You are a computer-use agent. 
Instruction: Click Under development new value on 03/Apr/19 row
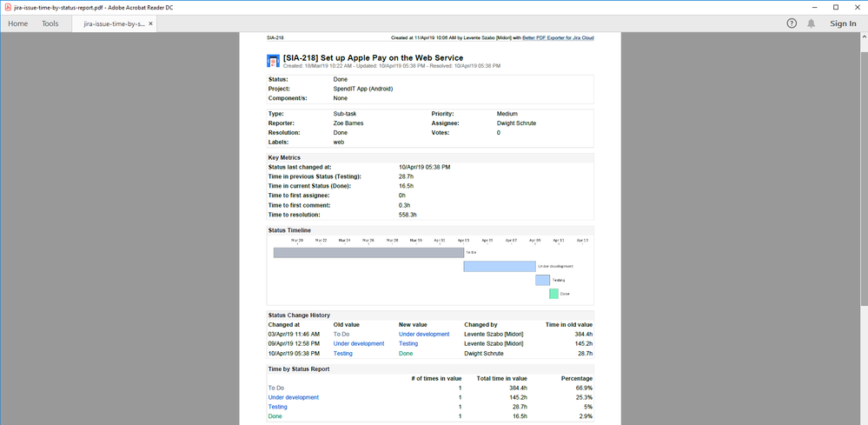[x=424, y=335]
